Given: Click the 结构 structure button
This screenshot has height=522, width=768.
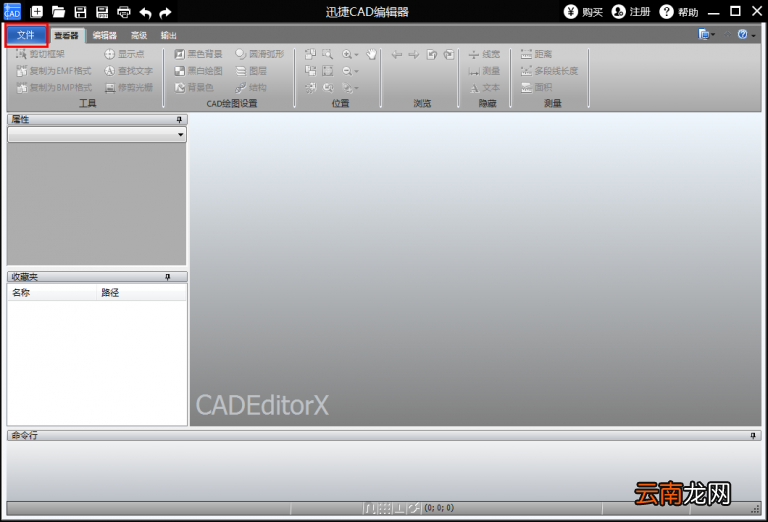Looking at the screenshot, I should click(x=251, y=88).
